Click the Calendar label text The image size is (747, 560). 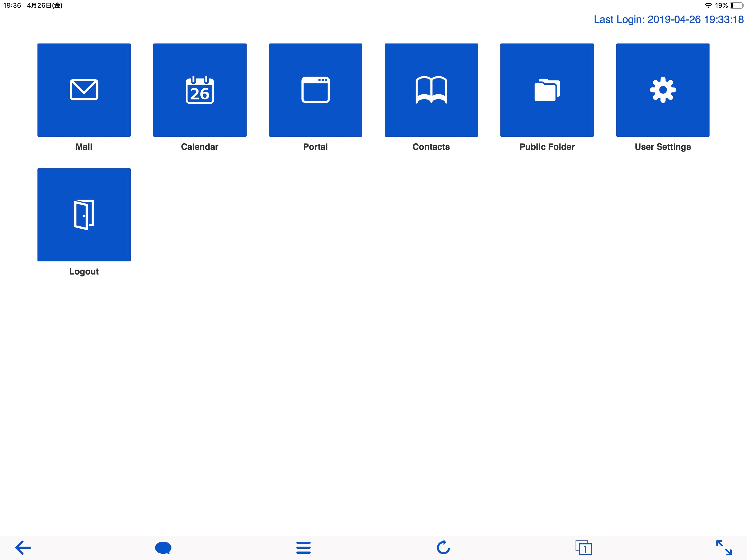click(x=200, y=147)
